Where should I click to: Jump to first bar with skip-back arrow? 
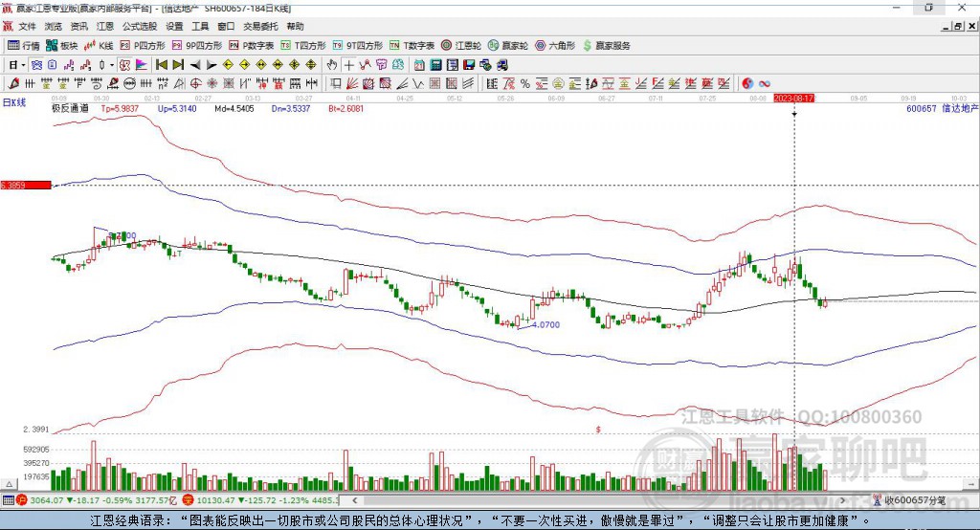[x=161, y=65]
